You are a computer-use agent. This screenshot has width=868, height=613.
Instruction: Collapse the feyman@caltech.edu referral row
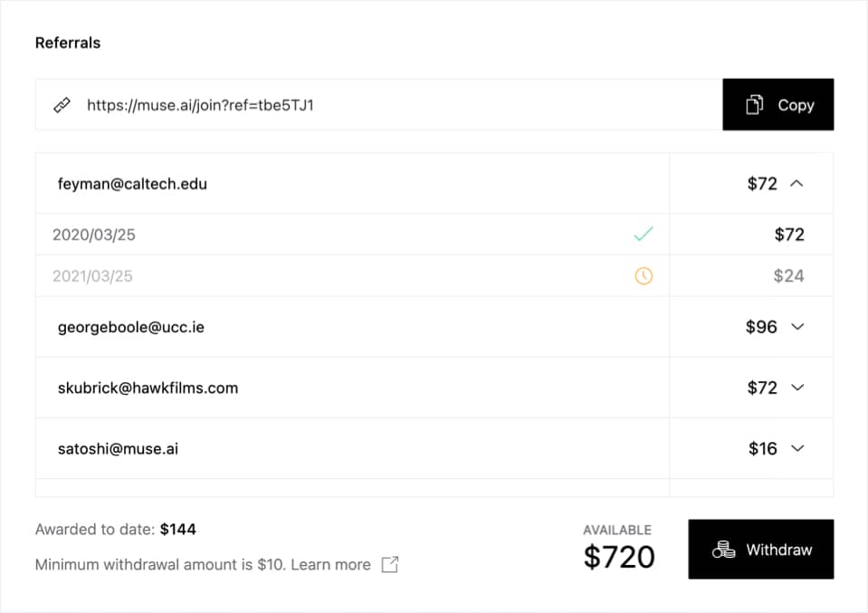(x=796, y=183)
